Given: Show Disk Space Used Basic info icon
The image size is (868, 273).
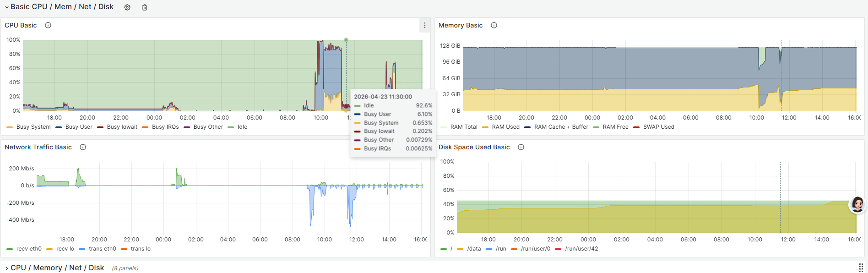Looking at the screenshot, I should [x=521, y=147].
